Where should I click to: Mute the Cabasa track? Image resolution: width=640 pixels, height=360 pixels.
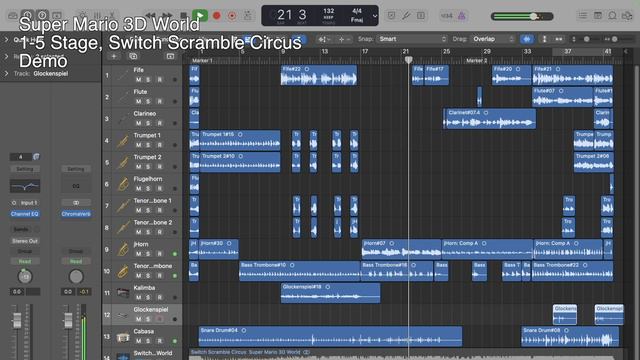click(x=138, y=341)
